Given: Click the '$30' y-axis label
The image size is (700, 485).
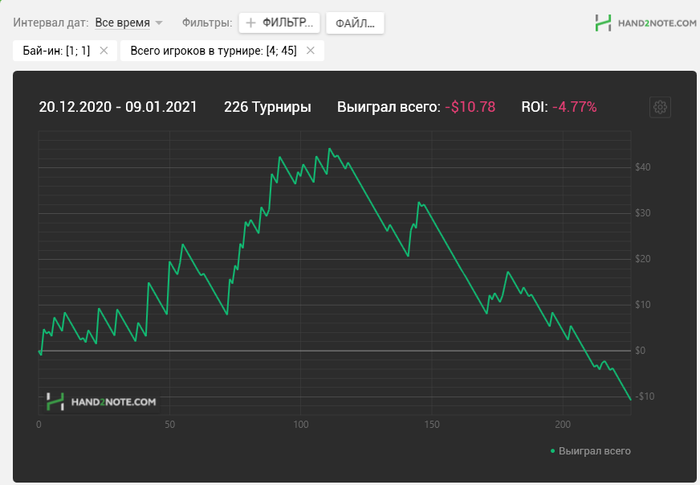Looking at the screenshot, I should click(643, 213).
